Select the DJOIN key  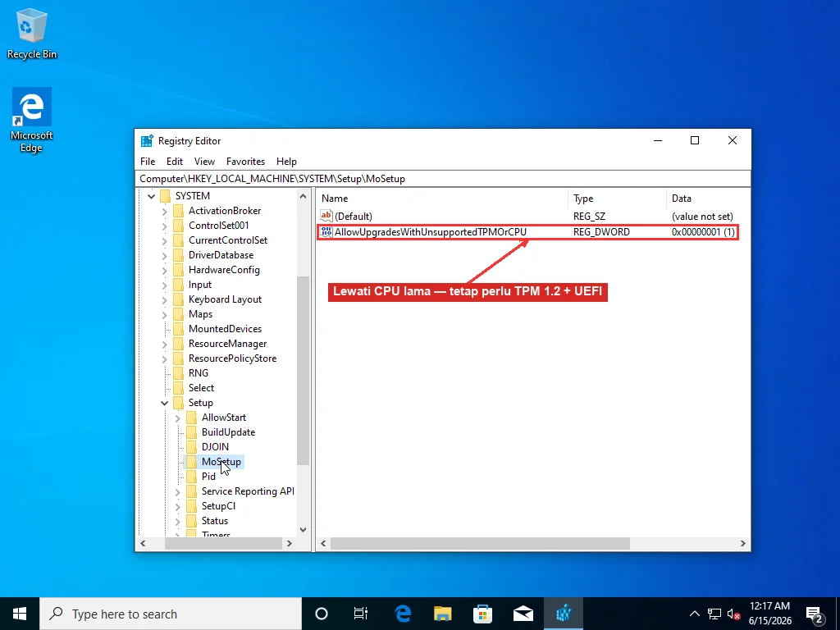tap(216, 447)
